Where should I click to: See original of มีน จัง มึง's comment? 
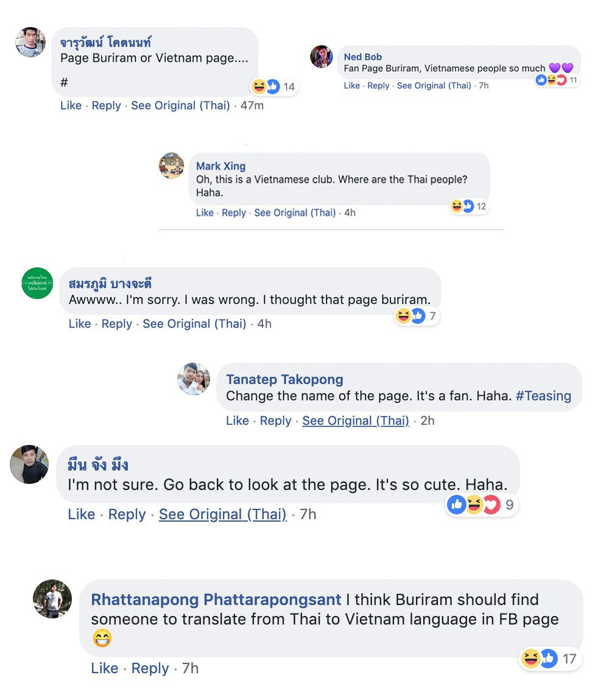[x=222, y=514]
